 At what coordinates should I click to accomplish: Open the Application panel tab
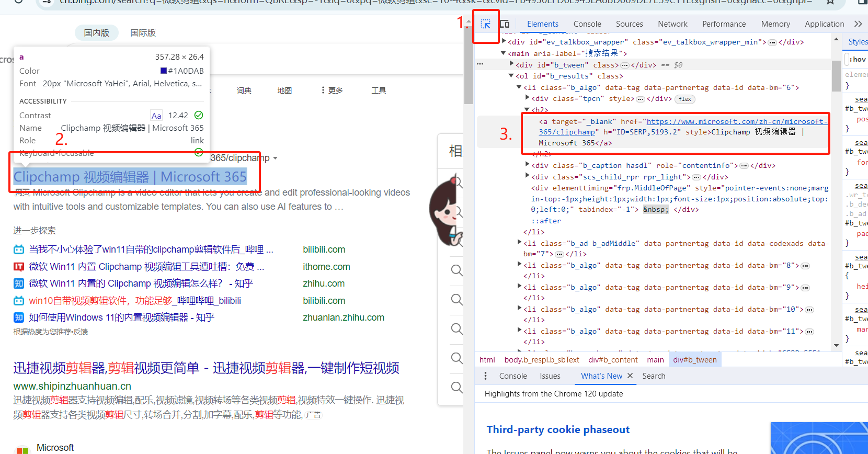pyautogui.click(x=825, y=24)
